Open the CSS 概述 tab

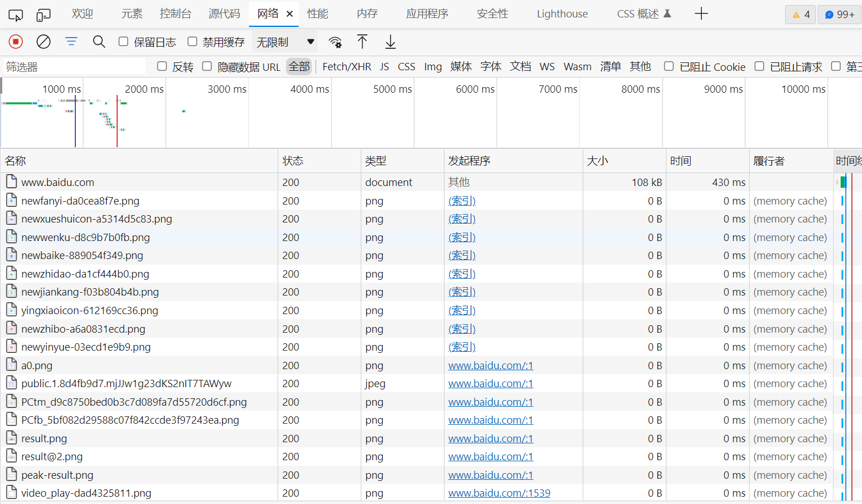[644, 14]
